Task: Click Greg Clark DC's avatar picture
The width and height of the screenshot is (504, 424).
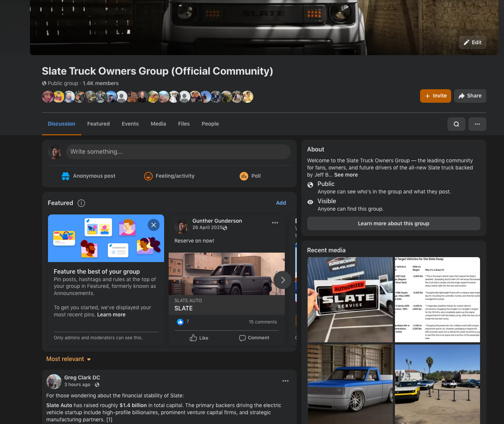Action: coord(54,382)
